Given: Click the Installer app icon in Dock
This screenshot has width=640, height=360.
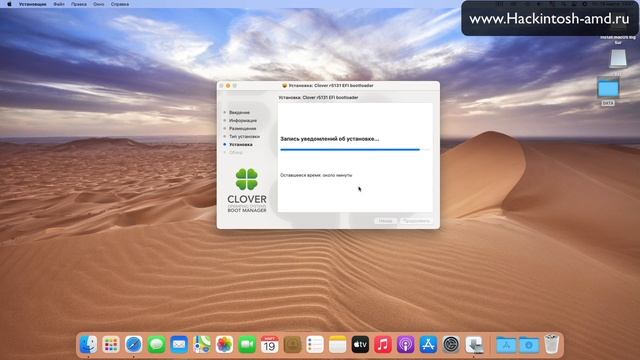Looking at the screenshot, I should pos(474,344).
